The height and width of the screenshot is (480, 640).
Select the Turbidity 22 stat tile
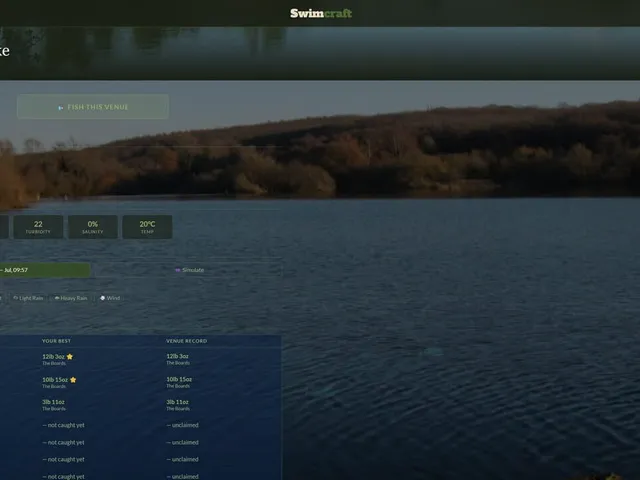(38, 227)
